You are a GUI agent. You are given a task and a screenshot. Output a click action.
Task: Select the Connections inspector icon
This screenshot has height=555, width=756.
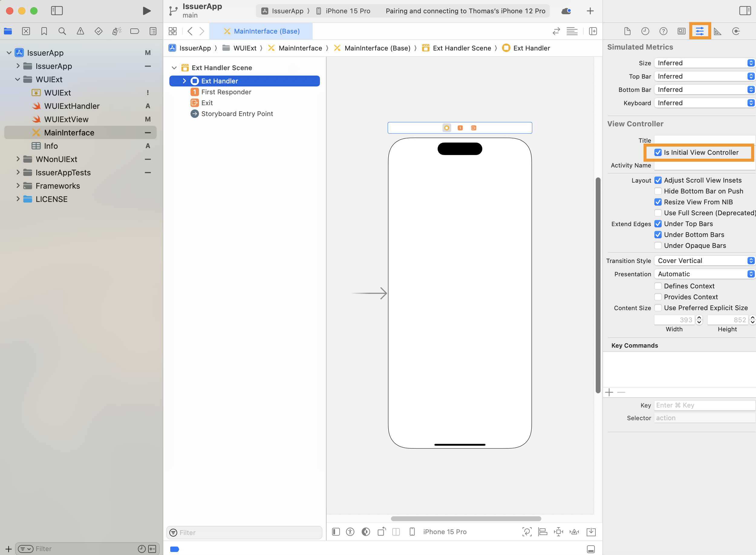737,31
